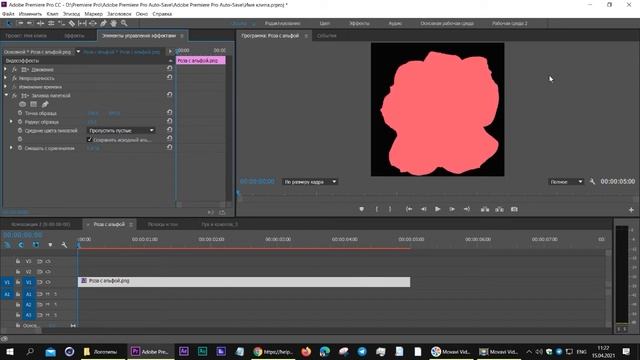
Task: Toggle the Сохранить исходный альфа checkbox
Action: [90, 139]
